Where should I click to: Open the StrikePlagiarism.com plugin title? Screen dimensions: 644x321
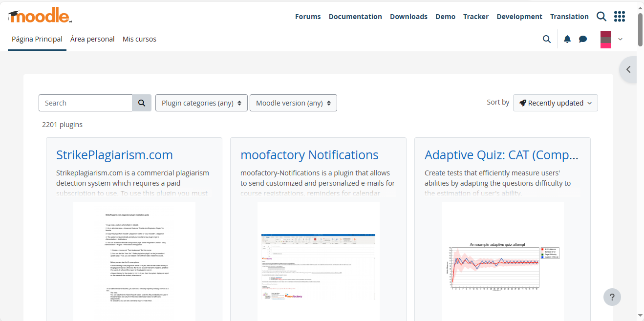(114, 155)
